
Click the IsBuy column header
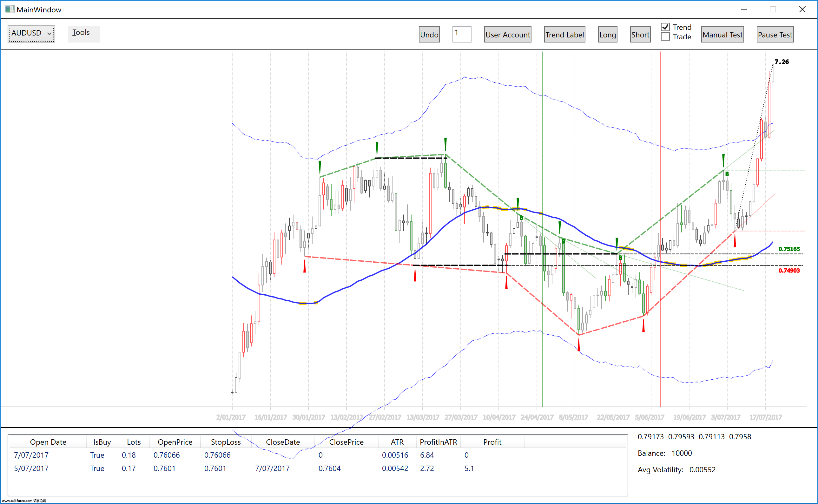[x=102, y=442]
